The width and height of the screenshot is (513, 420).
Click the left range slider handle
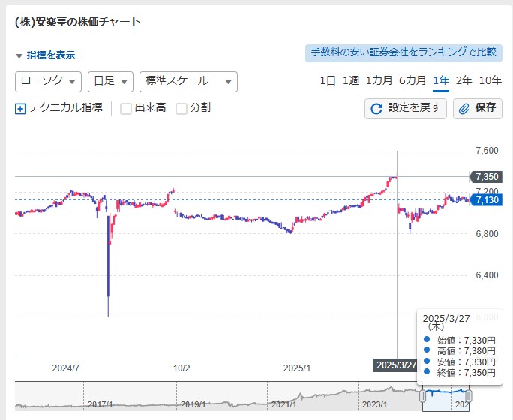tap(422, 396)
